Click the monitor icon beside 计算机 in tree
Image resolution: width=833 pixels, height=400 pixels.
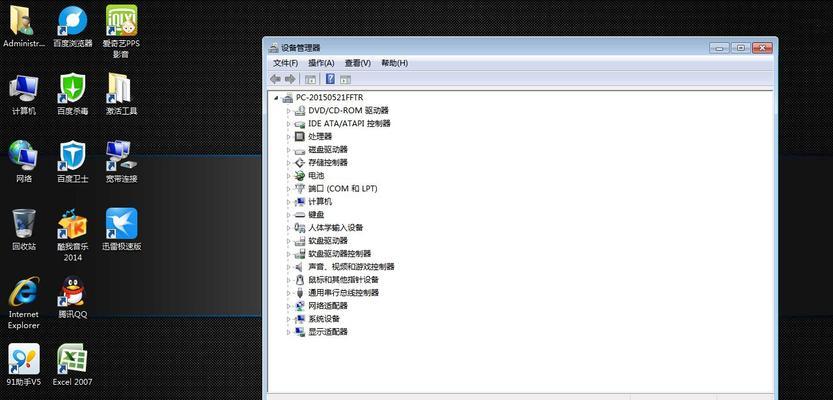tap(300, 201)
